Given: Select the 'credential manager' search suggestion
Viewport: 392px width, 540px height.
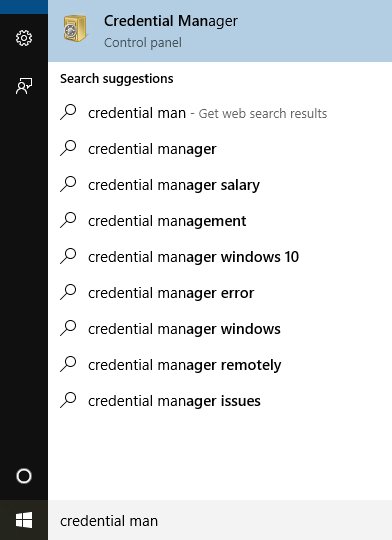Looking at the screenshot, I should (x=220, y=149).
